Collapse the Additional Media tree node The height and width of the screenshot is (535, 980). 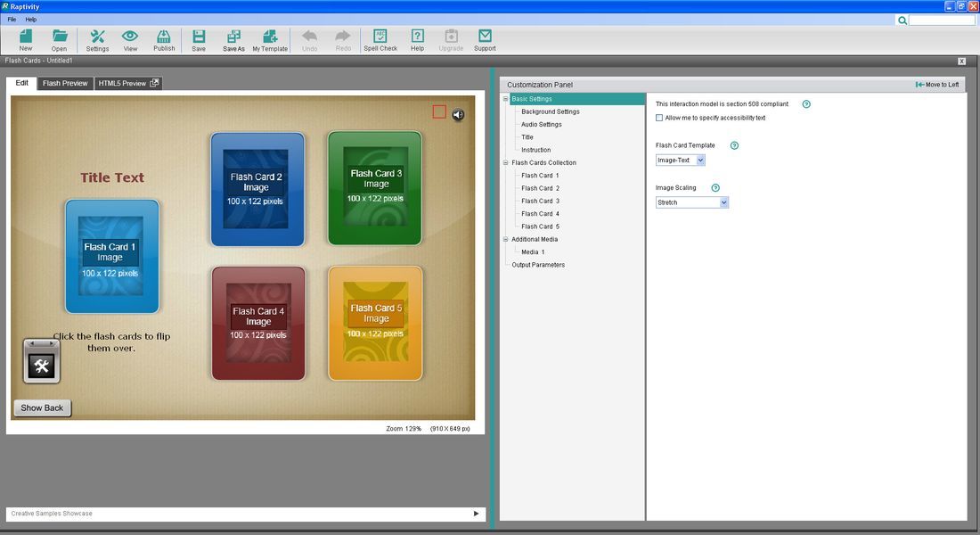505,239
